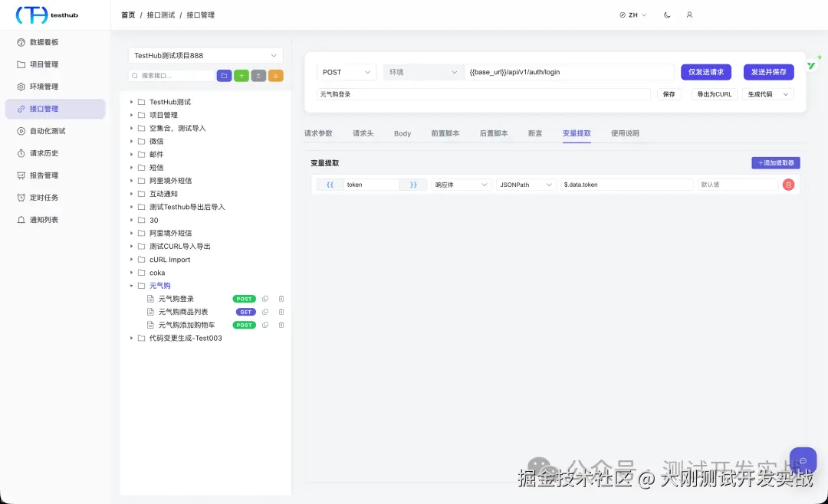Viewport: 828px width, 504px height.
Task: Click 接口测试 breadcrumb link
Action: coord(160,15)
